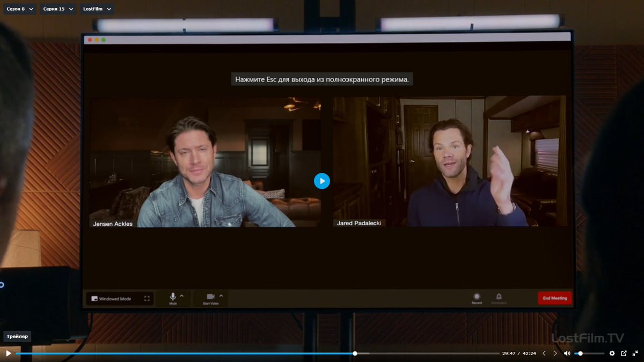Click the Jared Padalecki name label
Viewport: 644px width, 362px height.
pos(358,223)
